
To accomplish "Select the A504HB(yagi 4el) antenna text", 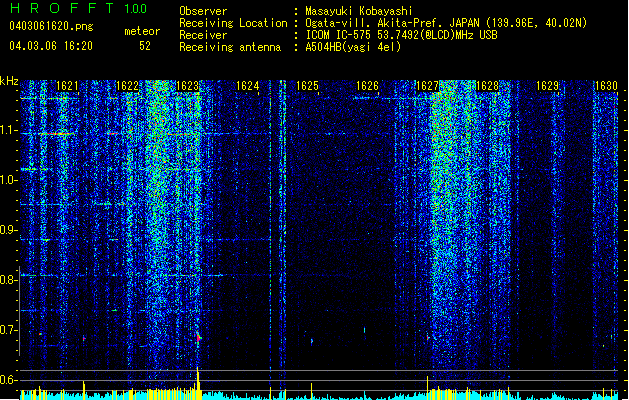I will 353,47.
